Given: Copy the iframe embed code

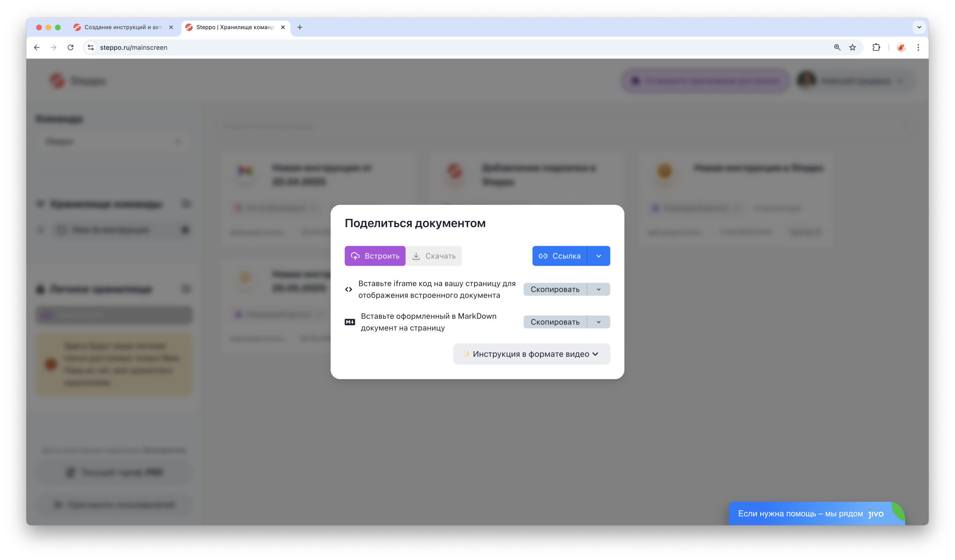Looking at the screenshot, I should tap(554, 289).
